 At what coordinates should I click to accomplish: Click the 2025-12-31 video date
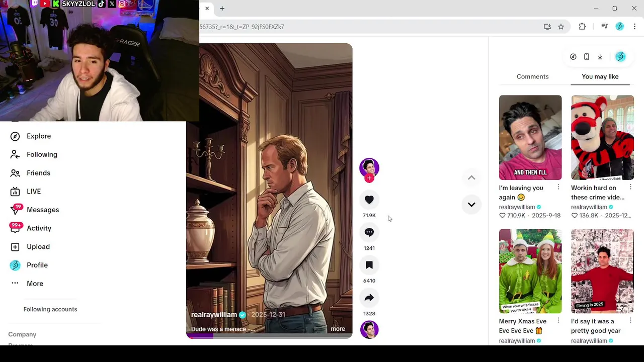(x=268, y=315)
